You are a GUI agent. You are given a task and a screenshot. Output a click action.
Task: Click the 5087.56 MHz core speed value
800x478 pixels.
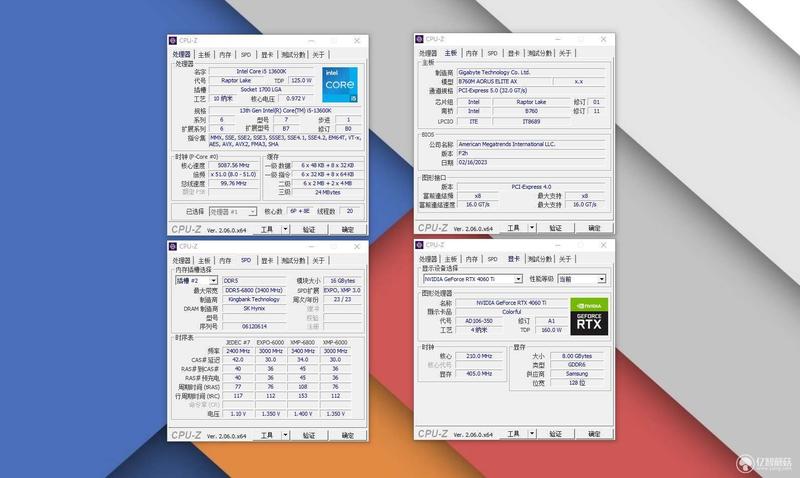233,165
